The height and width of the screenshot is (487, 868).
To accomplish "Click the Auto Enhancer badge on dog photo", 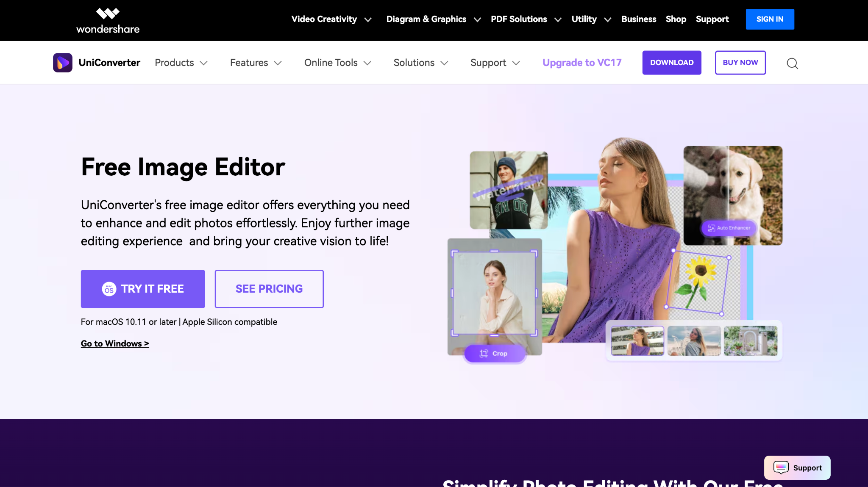I will 728,228.
